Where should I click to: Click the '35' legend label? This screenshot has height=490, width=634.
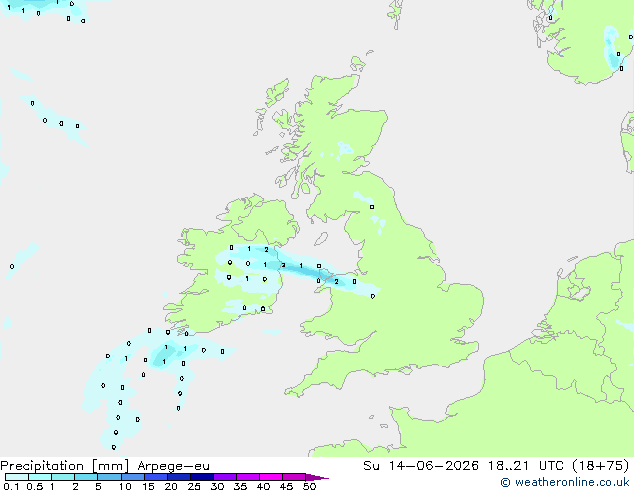(240, 486)
